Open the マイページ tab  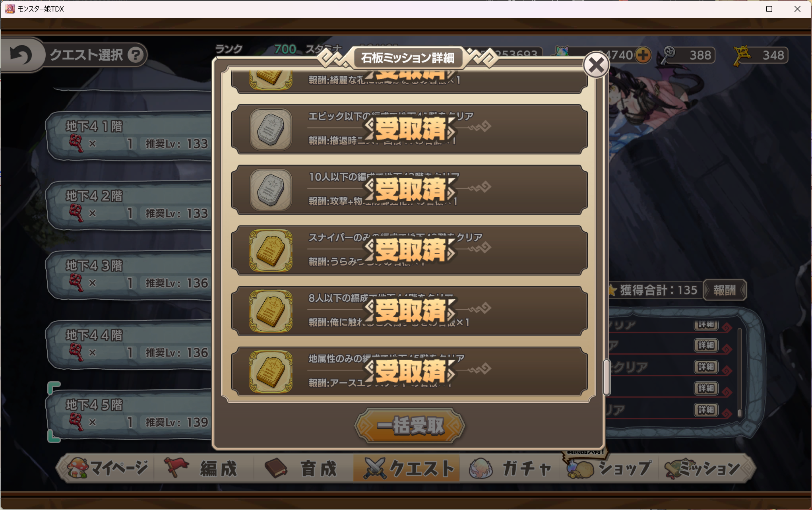(107, 468)
